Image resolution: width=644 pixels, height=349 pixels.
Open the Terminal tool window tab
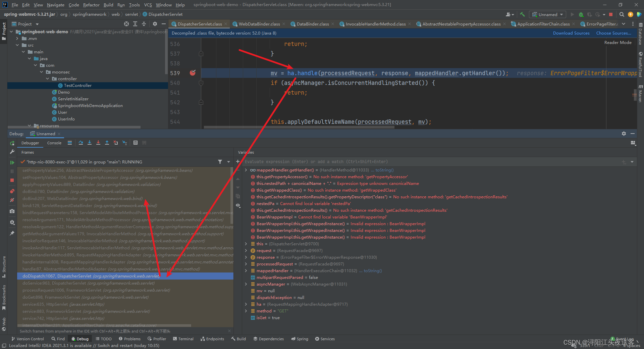tap(183, 339)
